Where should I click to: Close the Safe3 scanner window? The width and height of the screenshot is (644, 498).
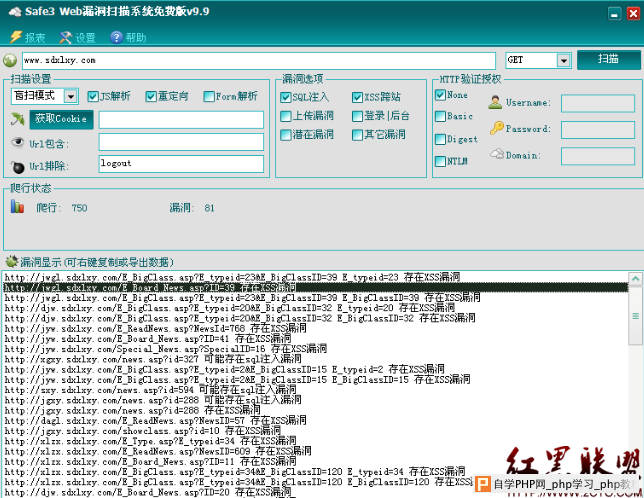coord(633,14)
